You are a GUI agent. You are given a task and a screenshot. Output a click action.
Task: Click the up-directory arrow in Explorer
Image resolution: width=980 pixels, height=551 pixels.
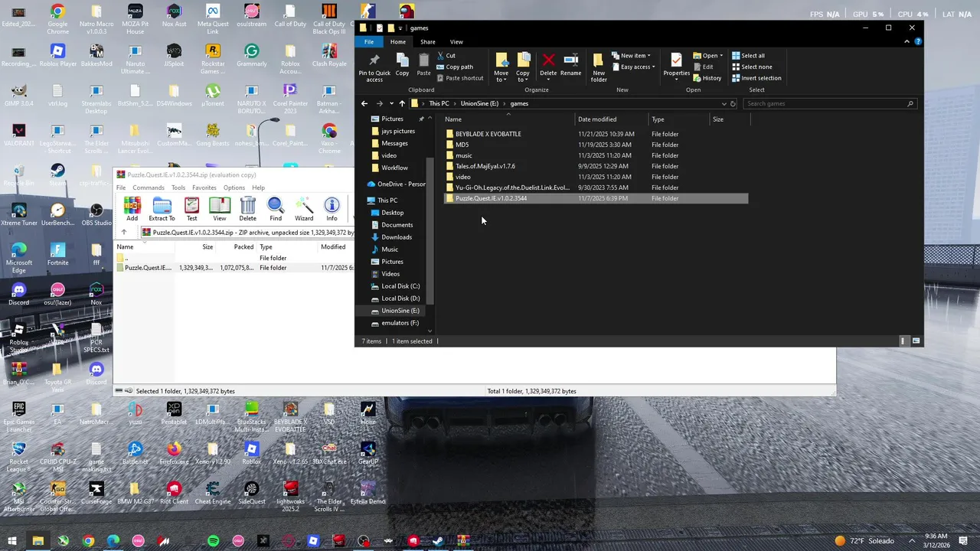click(x=402, y=103)
